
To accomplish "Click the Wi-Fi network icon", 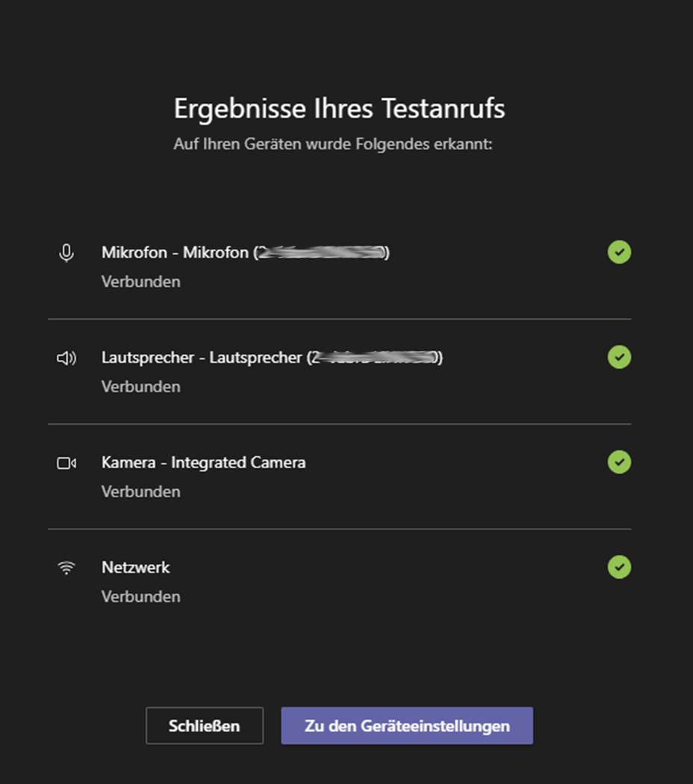I will (66, 568).
